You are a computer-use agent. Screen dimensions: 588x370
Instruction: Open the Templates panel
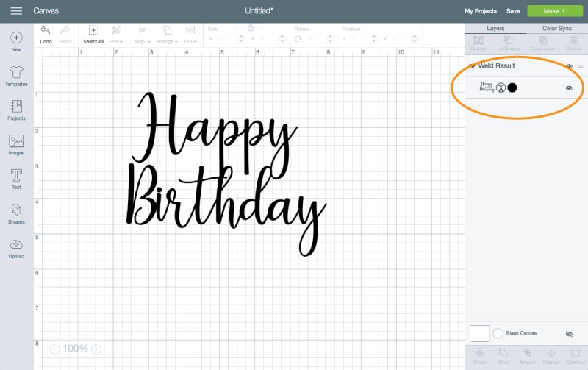pos(16,72)
